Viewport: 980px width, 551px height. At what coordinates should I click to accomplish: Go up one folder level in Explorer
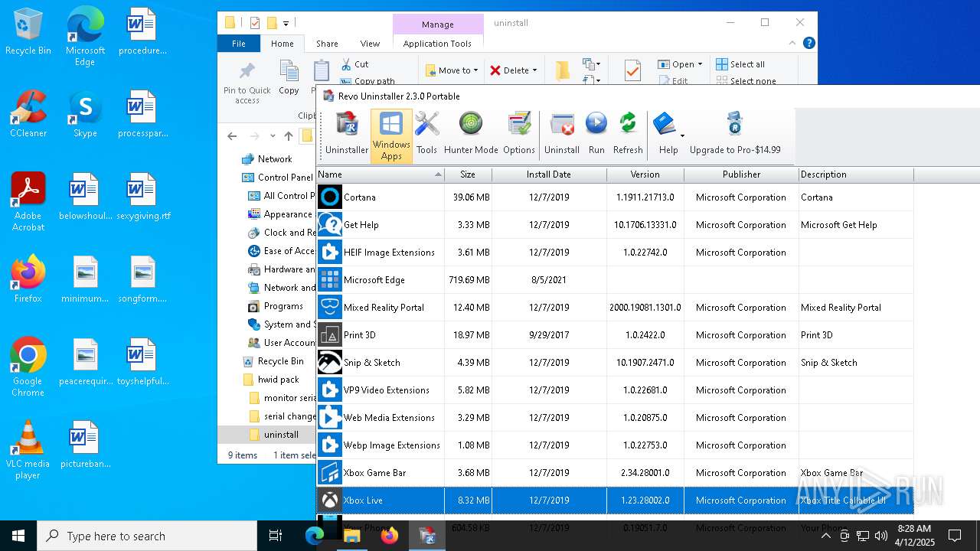pyautogui.click(x=288, y=136)
